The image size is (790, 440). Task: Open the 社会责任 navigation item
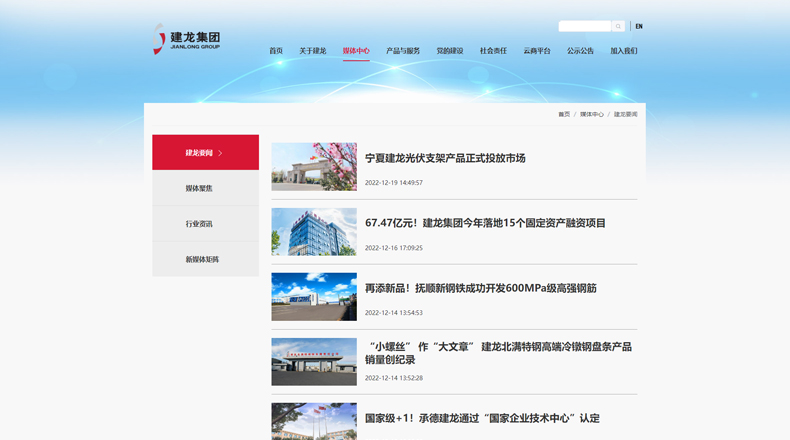(x=493, y=51)
